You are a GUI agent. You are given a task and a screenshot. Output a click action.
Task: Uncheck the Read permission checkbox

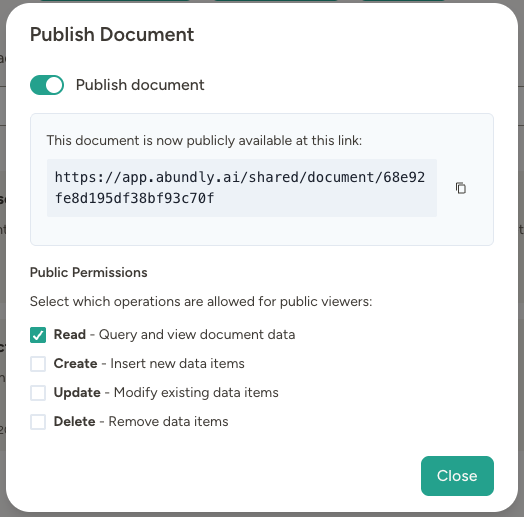tap(38, 335)
